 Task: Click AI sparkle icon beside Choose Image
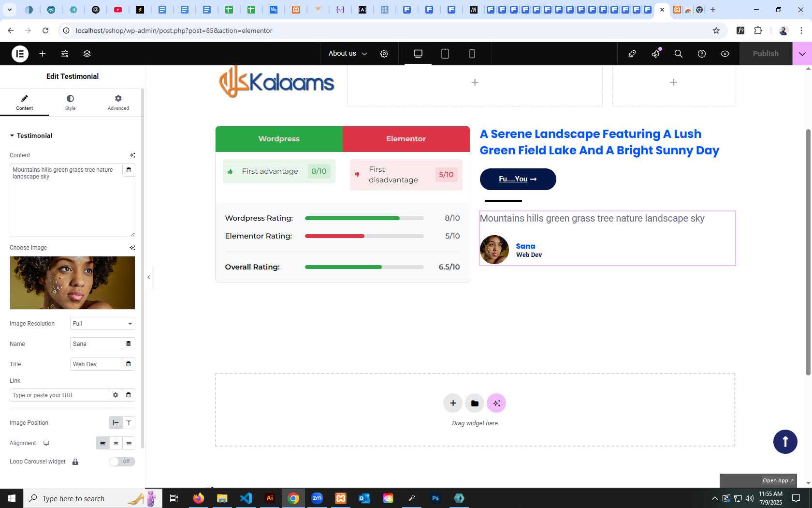point(132,248)
